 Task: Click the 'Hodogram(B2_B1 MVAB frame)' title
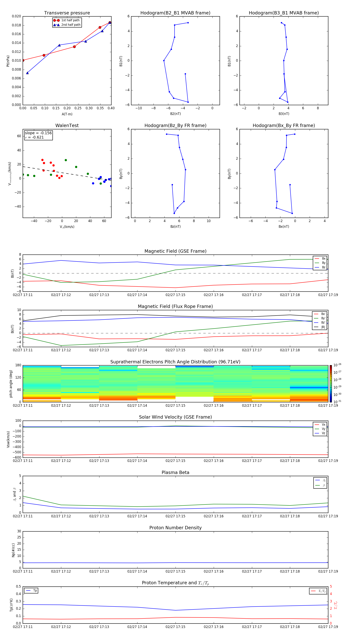(175, 13)
